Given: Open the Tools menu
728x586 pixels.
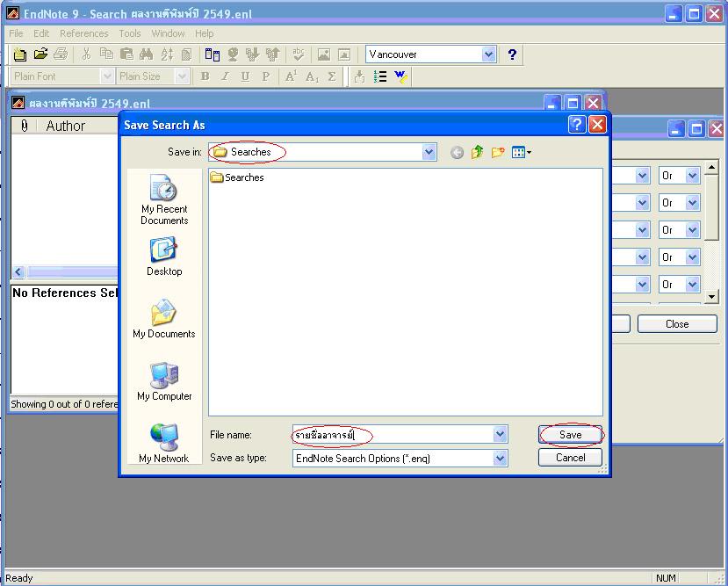Looking at the screenshot, I should [x=130, y=33].
